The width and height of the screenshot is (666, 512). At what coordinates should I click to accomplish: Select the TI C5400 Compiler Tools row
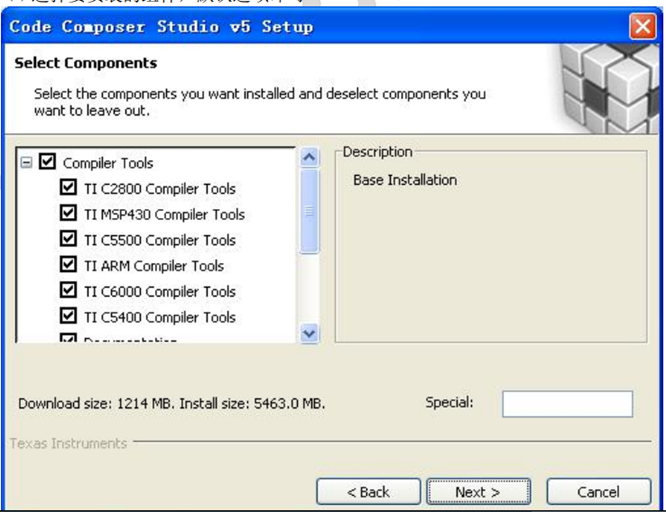click(x=160, y=317)
